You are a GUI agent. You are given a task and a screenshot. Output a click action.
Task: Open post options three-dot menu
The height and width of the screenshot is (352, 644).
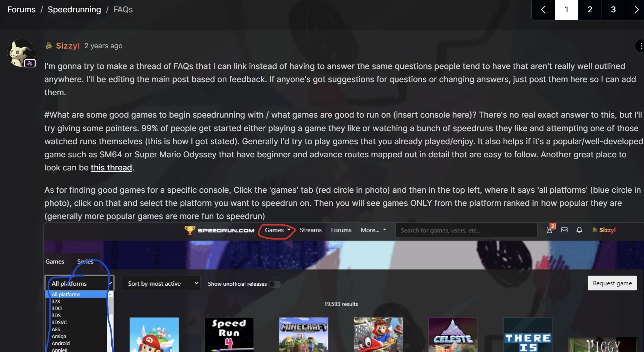click(641, 46)
